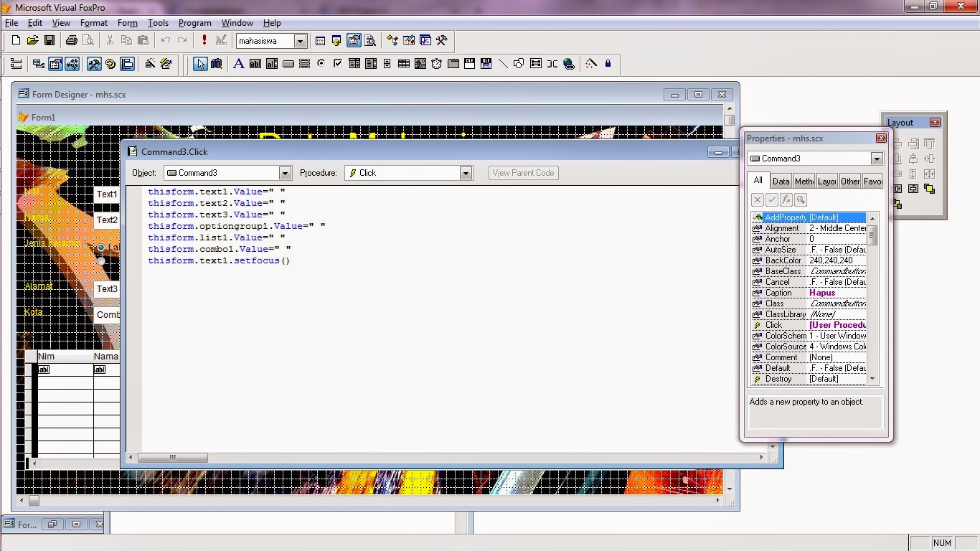The image size is (980, 551).
Task: Open the Object dropdown showing Command3
Action: [x=285, y=172]
